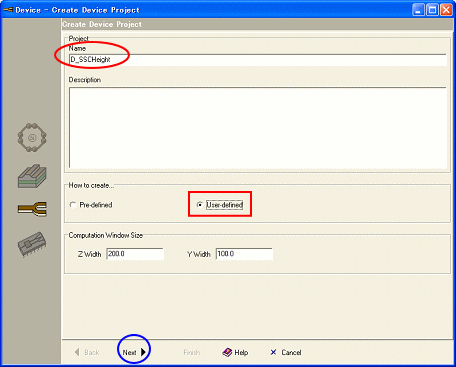The image size is (456, 367).
Task: Select the Pre-defined radio button
Action: (x=73, y=205)
